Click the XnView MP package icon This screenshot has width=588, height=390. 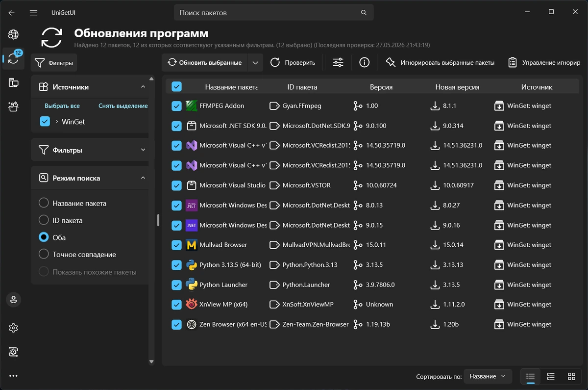192,304
